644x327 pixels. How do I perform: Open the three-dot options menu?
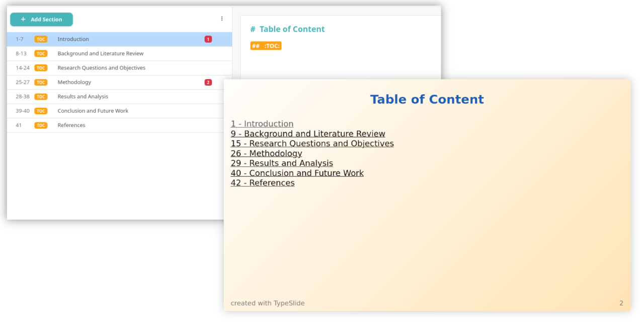(x=222, y=19)
